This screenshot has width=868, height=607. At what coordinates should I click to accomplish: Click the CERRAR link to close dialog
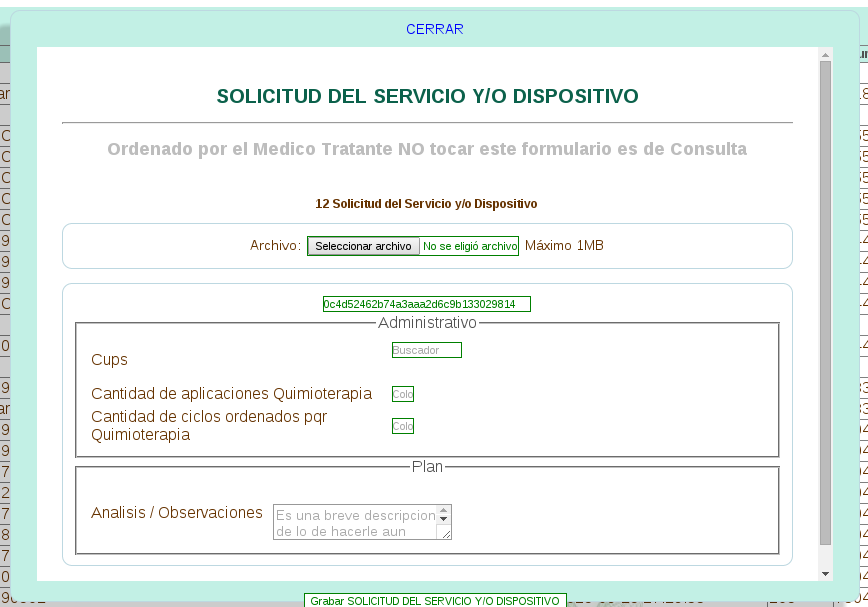pos(434,29)
